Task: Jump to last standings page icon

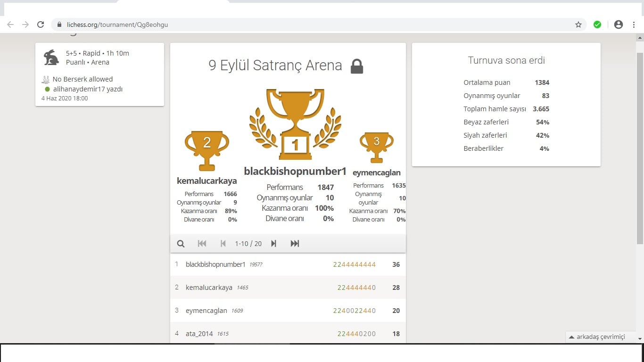Action: pyautogui.click(x=295, y=244)
